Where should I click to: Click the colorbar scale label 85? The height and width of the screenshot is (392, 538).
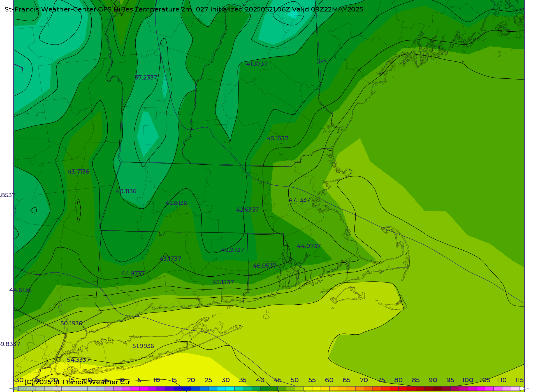point(416,380)
